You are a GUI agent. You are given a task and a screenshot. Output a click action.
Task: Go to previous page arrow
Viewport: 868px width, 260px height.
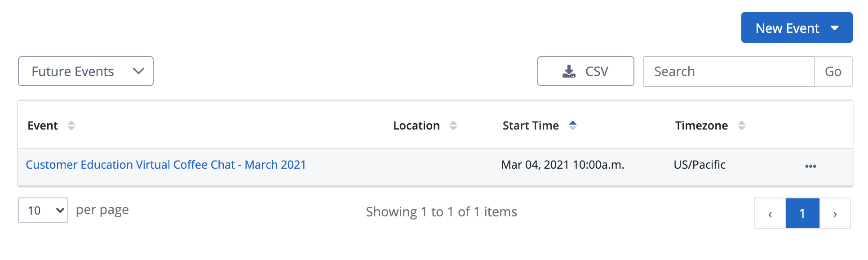point(770,214)
